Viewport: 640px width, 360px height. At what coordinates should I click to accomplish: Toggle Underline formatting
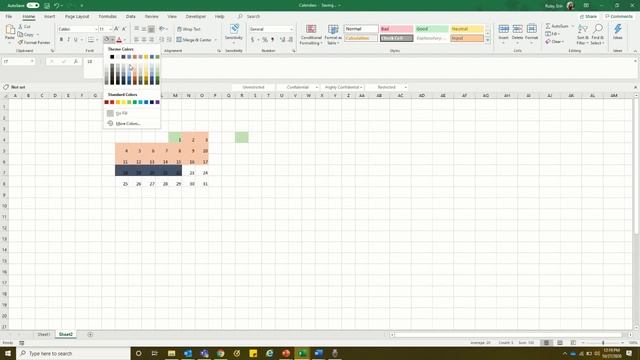pos(76,40)
